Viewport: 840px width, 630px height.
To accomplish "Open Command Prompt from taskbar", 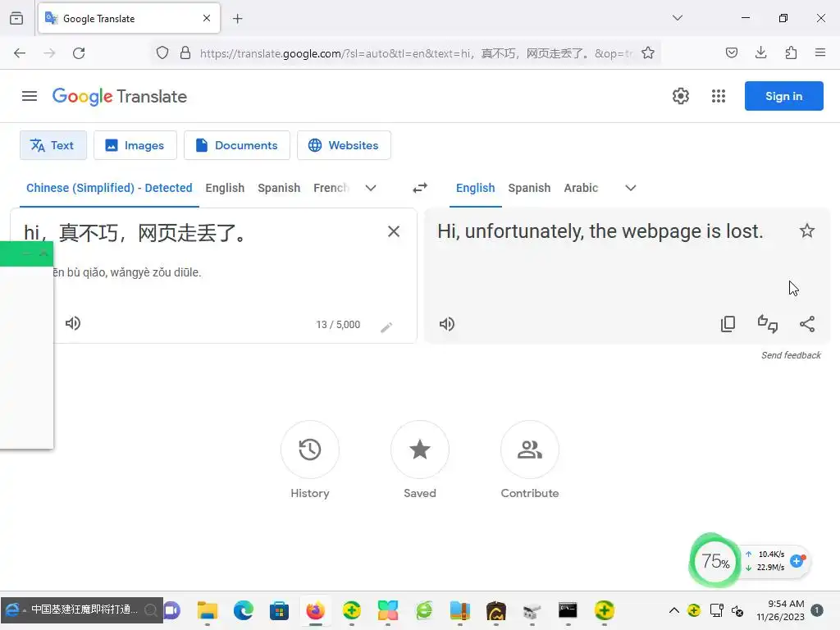I will 568,610.
